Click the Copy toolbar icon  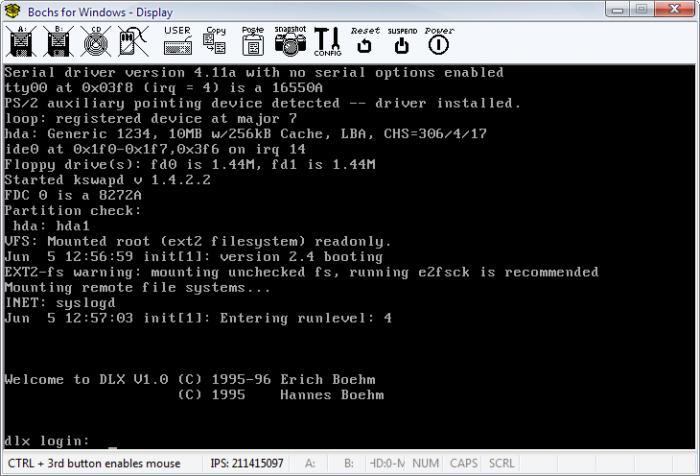(x=215, y=41)
